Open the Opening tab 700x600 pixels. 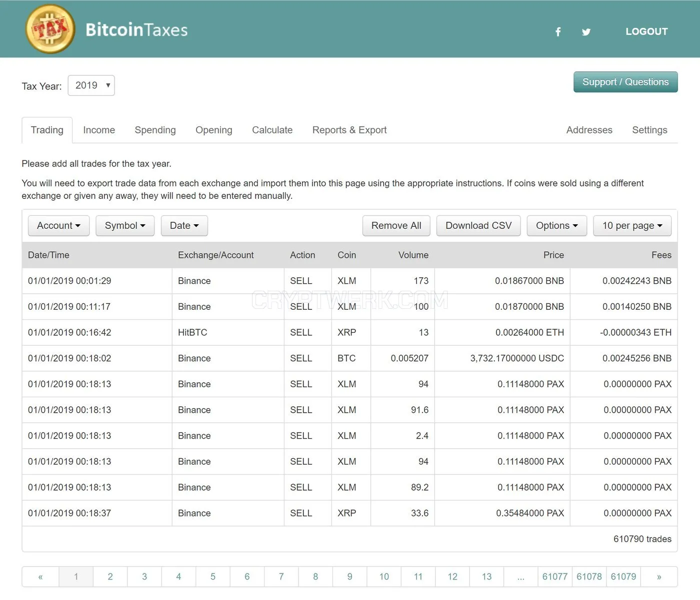coord(214,130)
